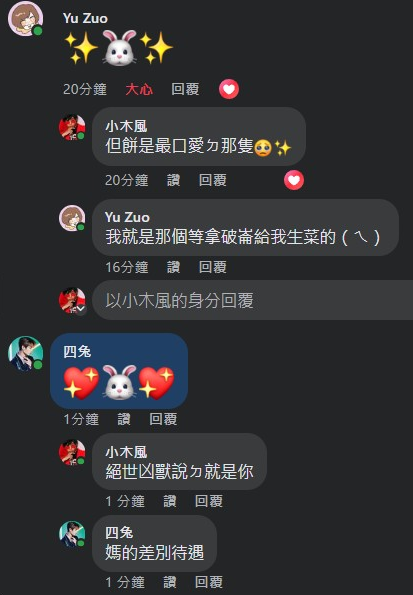Open 四兔's avatar beside 媽的差別待遇 reply
The image size is (413, 595).
point(72,534)
